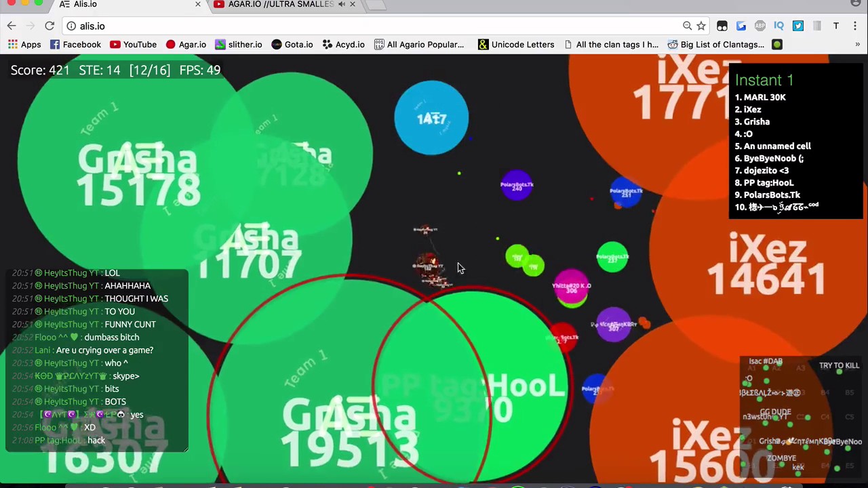Open a new tab button
The image size is (868, 488).
tap(377, 4)
